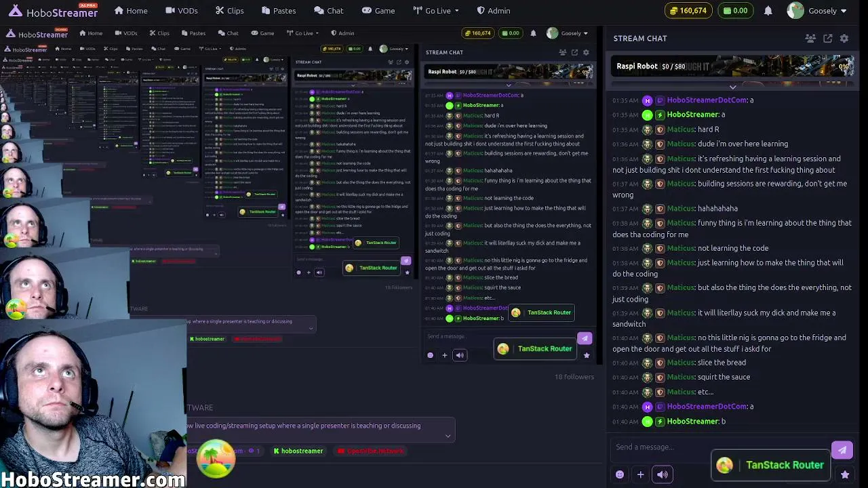
Task: Open the Raspi Robot funding goal
Action: (x=732, y=66)
